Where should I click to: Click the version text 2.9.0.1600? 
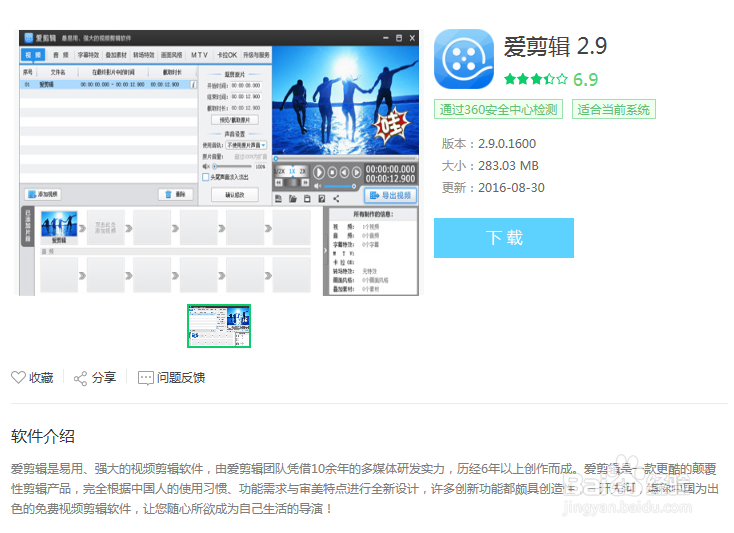[x=507, y=144]
